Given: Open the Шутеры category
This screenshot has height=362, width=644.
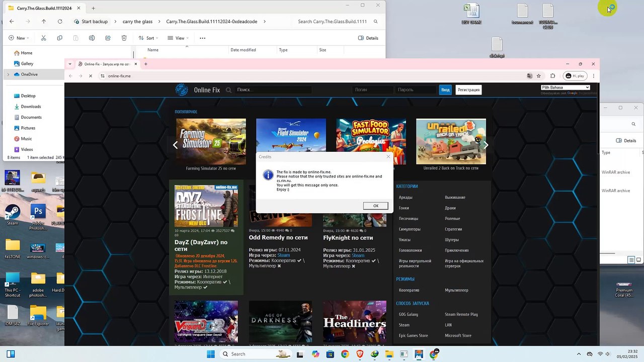Looking at the screenshot, I should pyautogui.click(x=452, y=240).
